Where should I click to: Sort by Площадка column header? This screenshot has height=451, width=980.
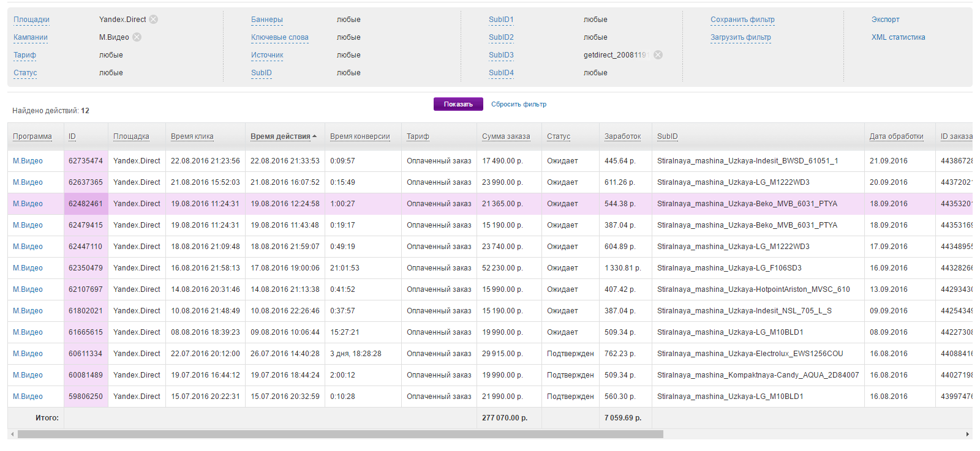(x=131, y=136)
